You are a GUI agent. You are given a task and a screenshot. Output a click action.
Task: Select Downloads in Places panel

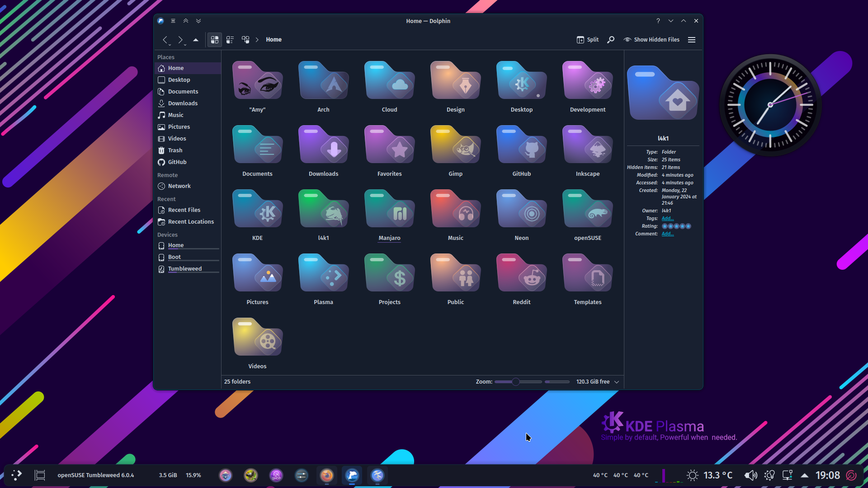pos(188,103)
